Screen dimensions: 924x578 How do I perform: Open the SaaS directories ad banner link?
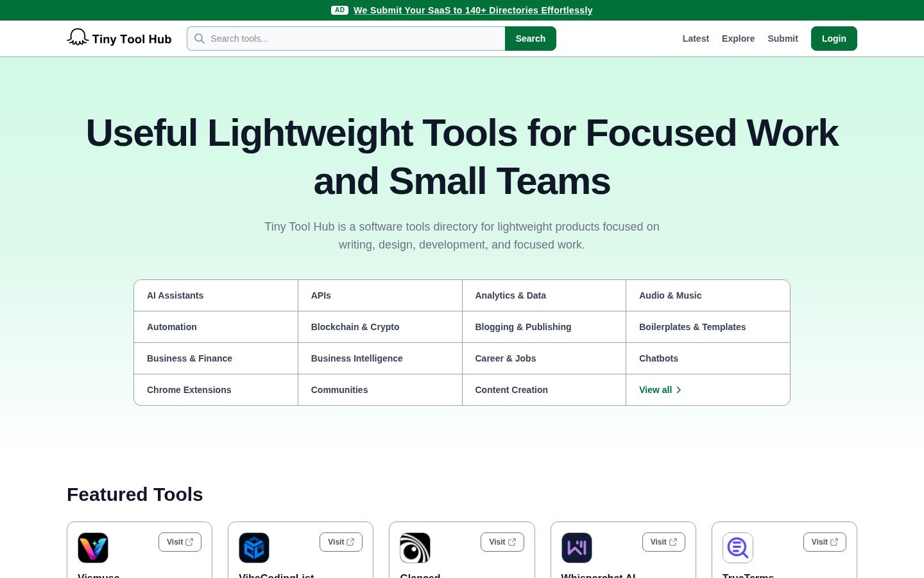click(473, 10)
